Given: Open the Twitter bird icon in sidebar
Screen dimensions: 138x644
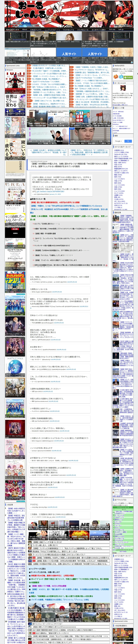Looking at the screenshot, I should (121, 77).
